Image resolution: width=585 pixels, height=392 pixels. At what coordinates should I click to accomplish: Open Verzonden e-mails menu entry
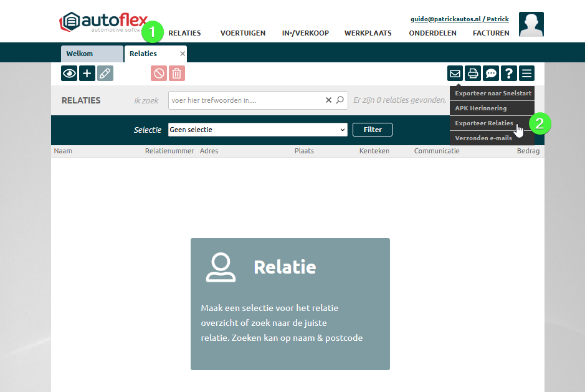pyautogui.click(x=483, y=138)
